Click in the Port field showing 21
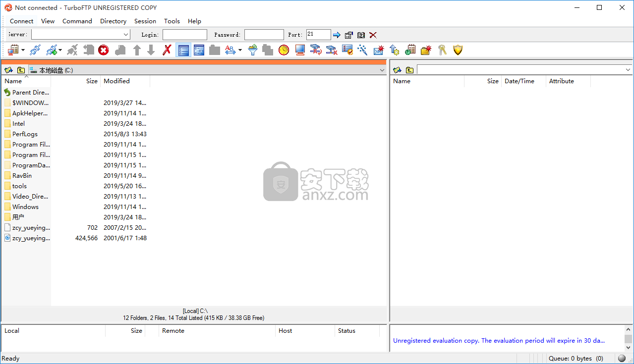Viewport: 634px width, 364px height. (318, 35)
